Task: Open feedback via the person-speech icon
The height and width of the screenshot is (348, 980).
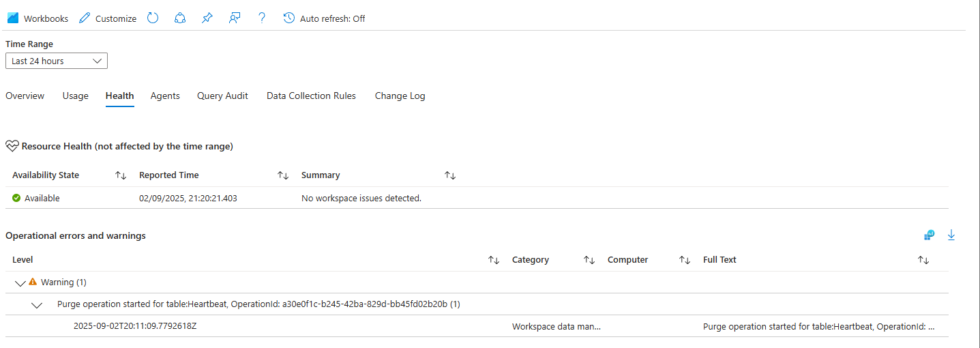Action: 235,18
